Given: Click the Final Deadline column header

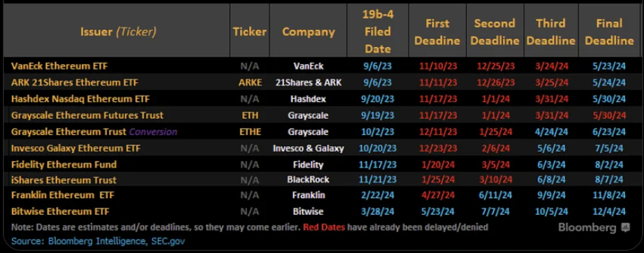Looking at the screenshot, I should 609,32.
